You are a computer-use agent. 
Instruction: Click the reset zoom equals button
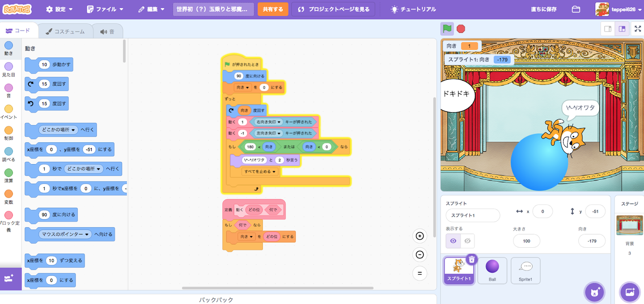[419, 273]
